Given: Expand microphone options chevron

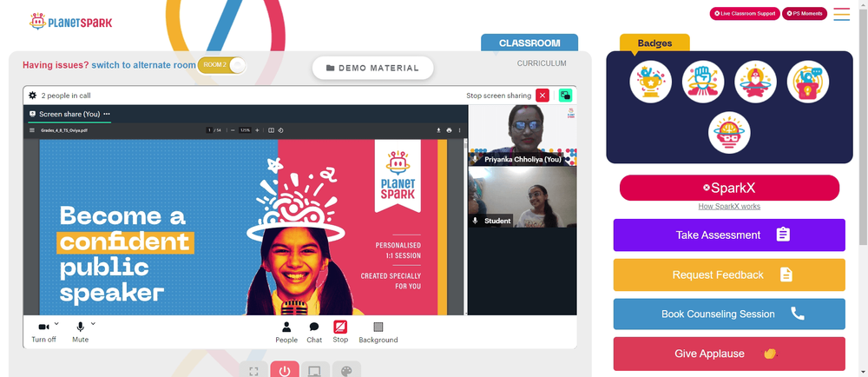Looking at the screenshot, I should 93,324.
